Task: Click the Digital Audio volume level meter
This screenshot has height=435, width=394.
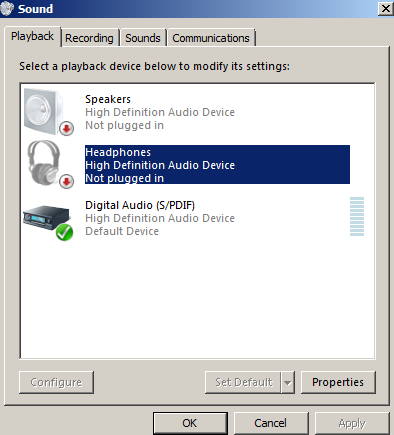Action: (x=357, y=216)
